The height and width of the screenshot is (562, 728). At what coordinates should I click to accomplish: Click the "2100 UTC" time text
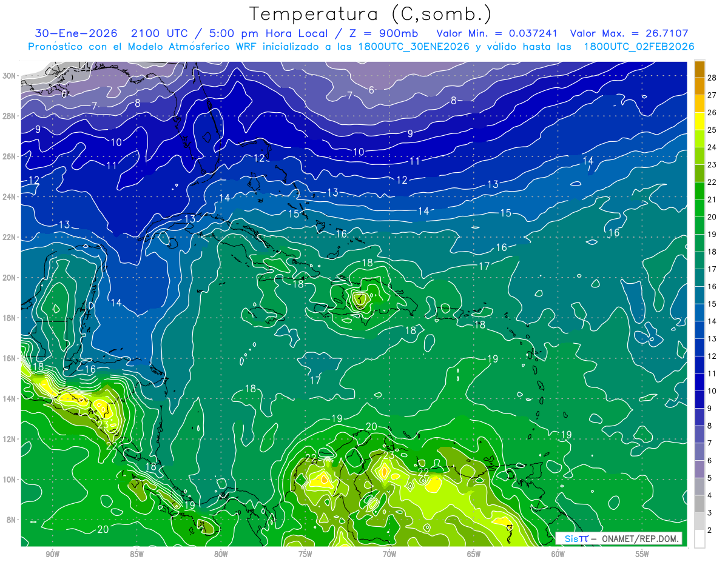[161, 33]
